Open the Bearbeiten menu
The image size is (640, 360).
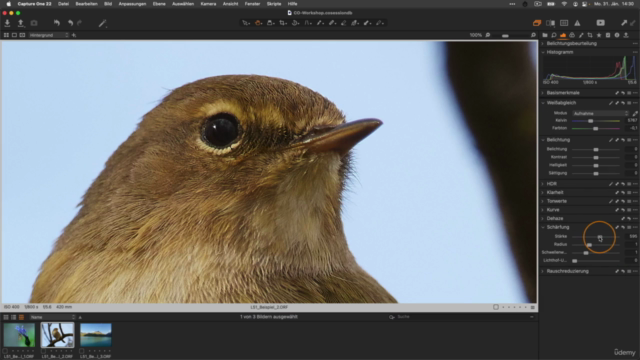point(87,4)
